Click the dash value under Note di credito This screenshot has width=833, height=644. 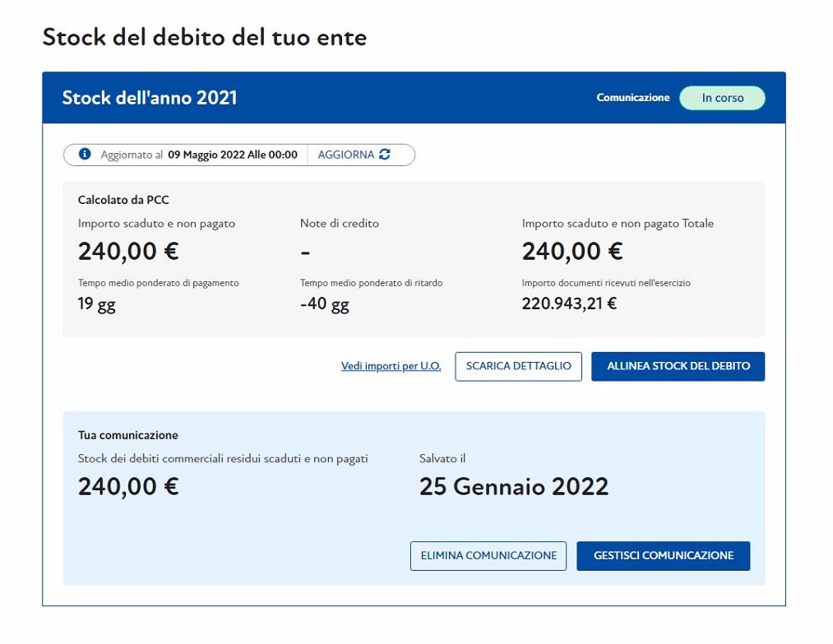305,251
